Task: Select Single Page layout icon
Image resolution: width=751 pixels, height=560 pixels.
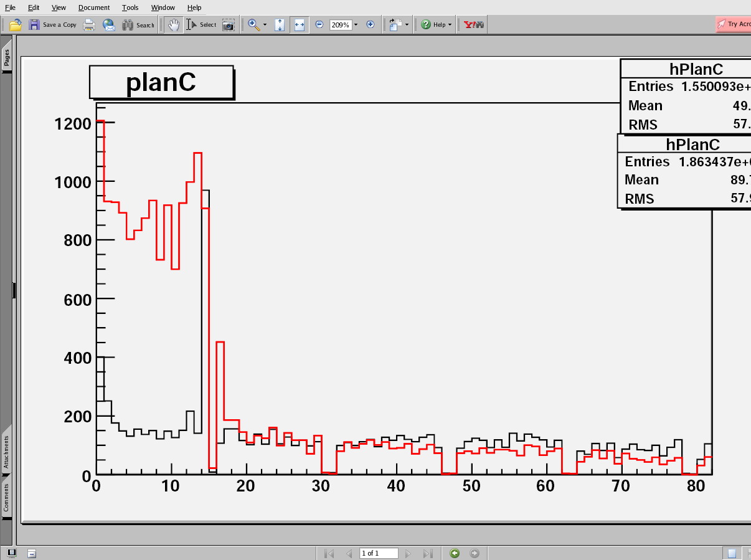Action: [x=732, y=553]
